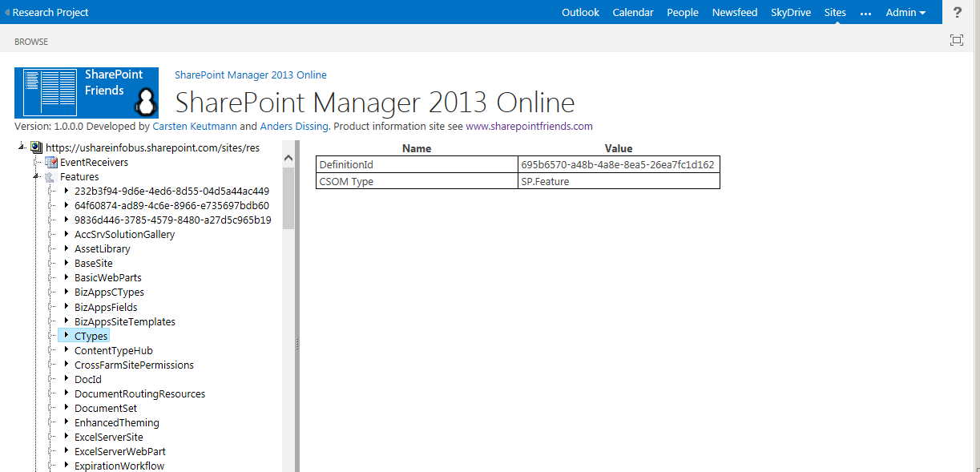This screenshot has width=980, height=472.
Task: Click the CSOM Type name cell
Action: coord(417,181)
